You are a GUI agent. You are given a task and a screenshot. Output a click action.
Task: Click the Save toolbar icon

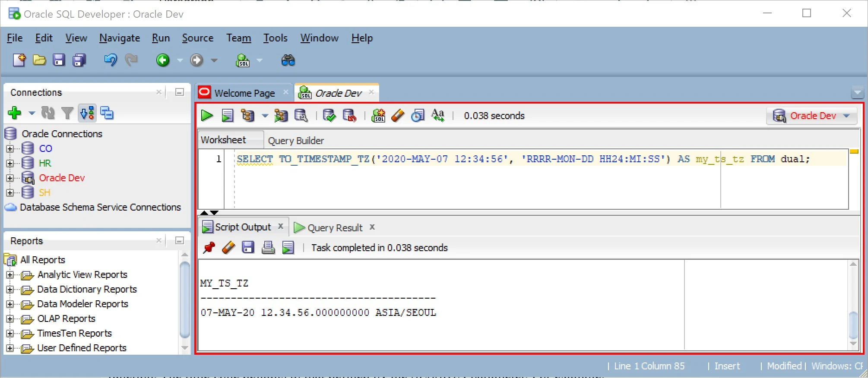coord(59,60)
